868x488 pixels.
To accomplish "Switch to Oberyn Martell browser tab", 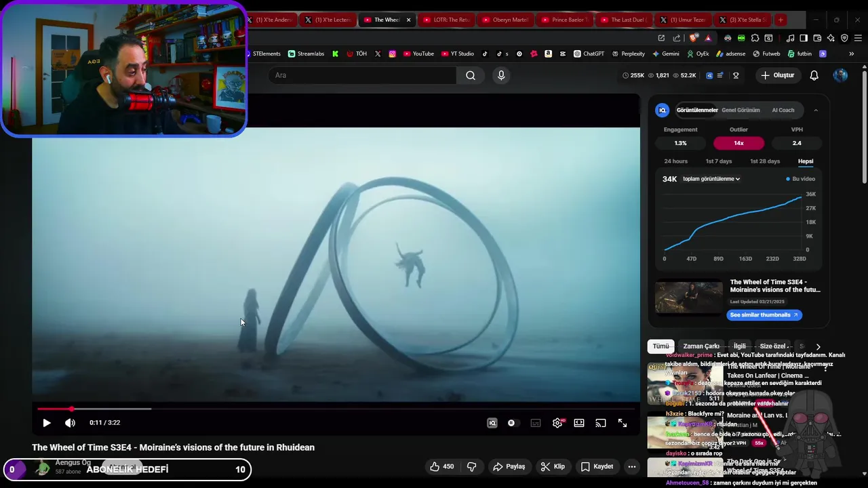I will coord(505,20).
